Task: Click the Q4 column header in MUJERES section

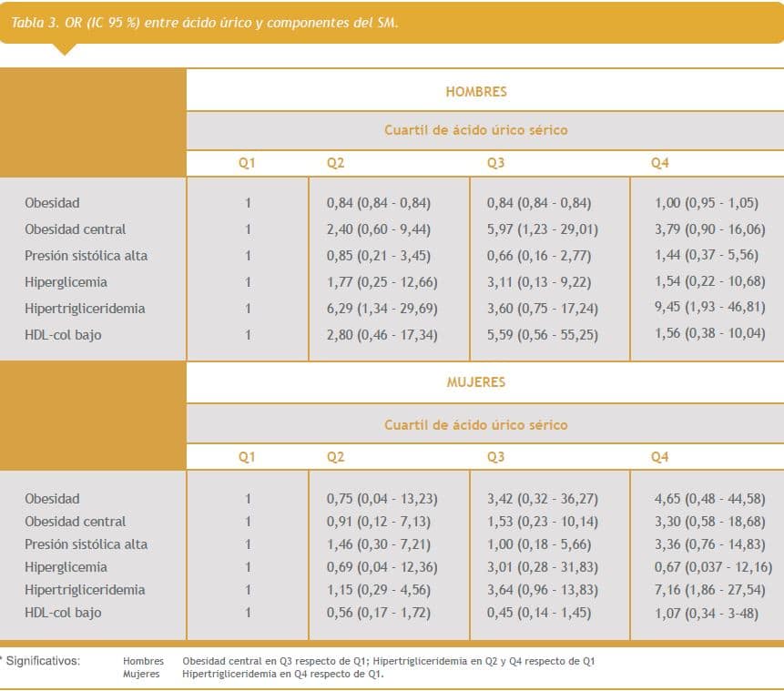Action: click(659, 457)
